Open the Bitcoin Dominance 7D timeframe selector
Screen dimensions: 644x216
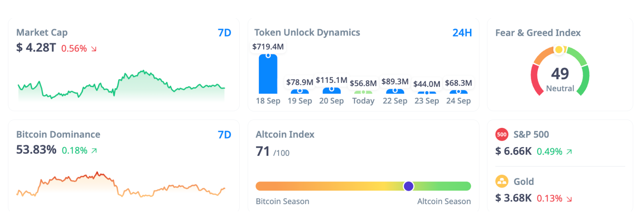pyautogui.click(x=224, y=135)
